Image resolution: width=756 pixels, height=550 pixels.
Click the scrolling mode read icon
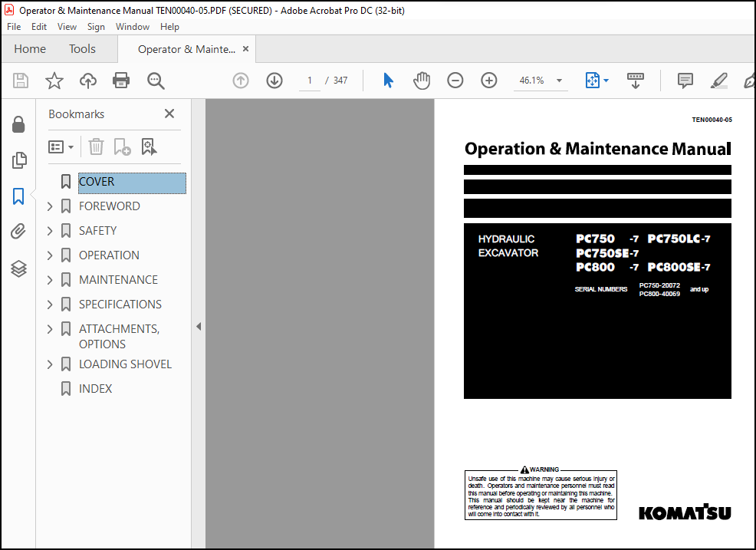635,81
